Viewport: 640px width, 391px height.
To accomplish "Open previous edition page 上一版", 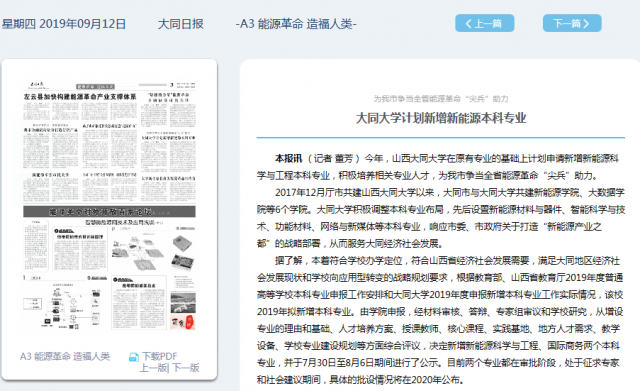I will [x=153, y=368].
